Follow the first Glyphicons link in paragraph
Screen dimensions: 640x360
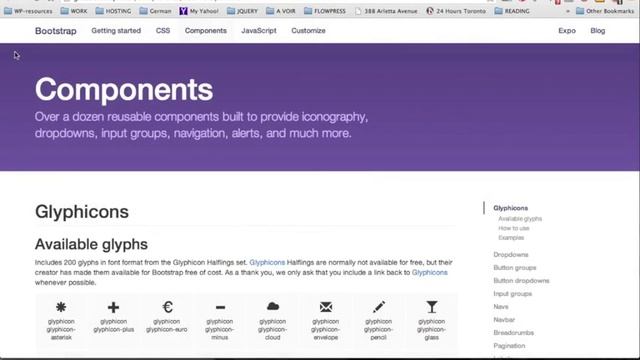pos(267,262)
